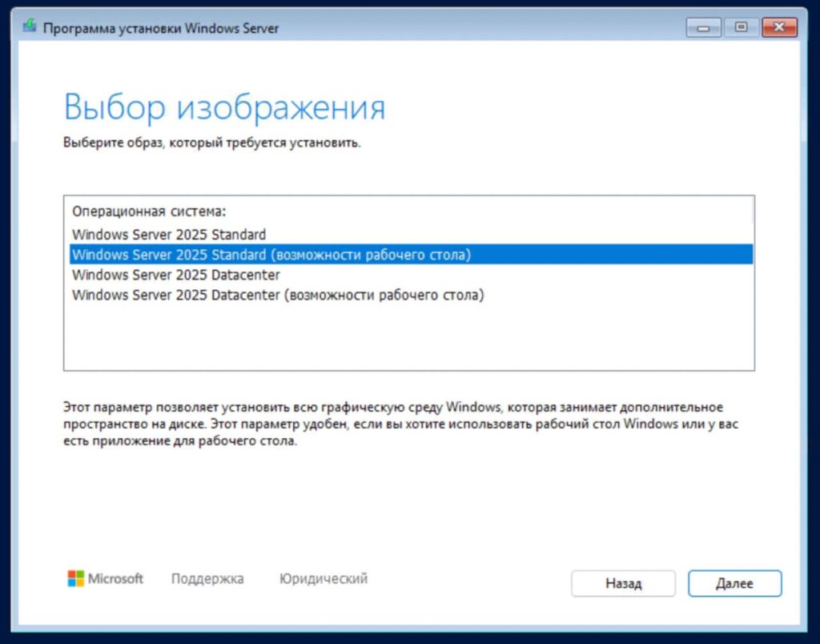Click the Microsoft logo
This screenshot has height=644, width=820.
105,578
